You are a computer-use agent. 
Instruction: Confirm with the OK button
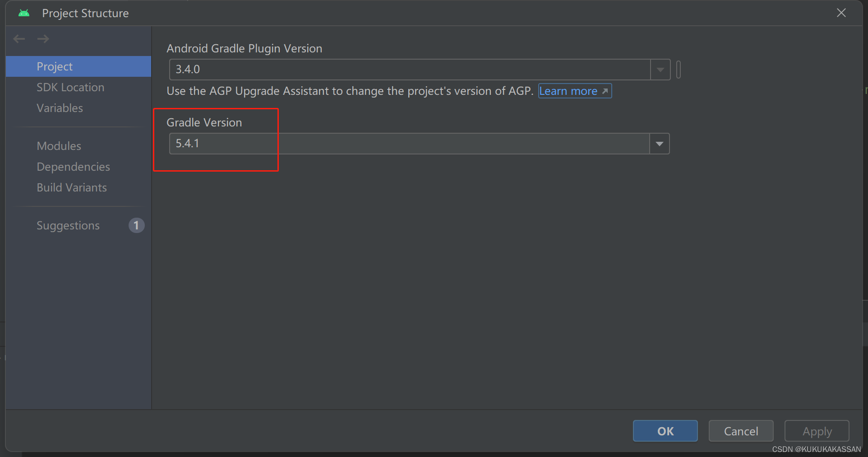coord(665,431)
